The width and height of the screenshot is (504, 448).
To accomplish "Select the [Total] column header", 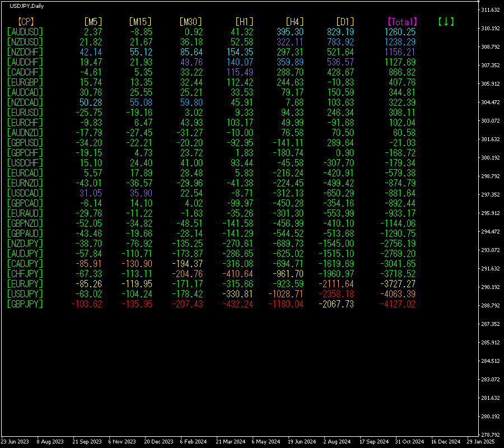I will click(x=402, y=22).
